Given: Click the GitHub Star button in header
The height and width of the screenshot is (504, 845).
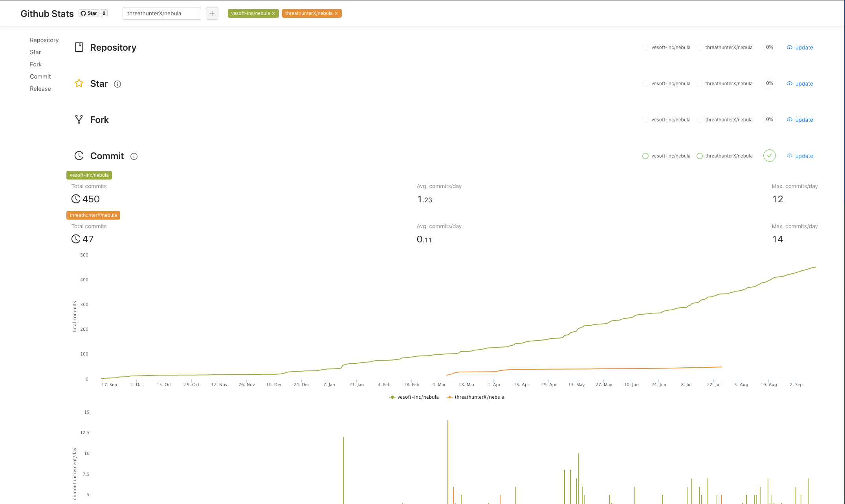Looking at the screenshot, I should click(89, 13).
